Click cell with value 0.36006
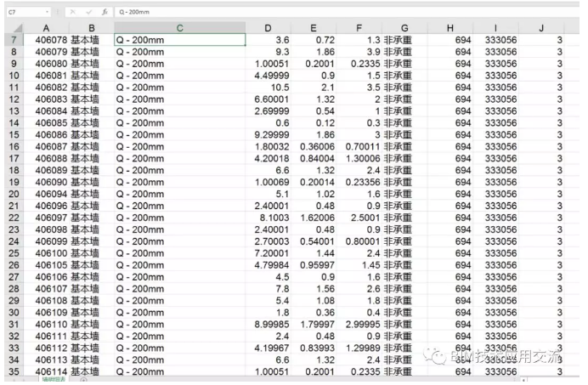 tap(314, 146)
